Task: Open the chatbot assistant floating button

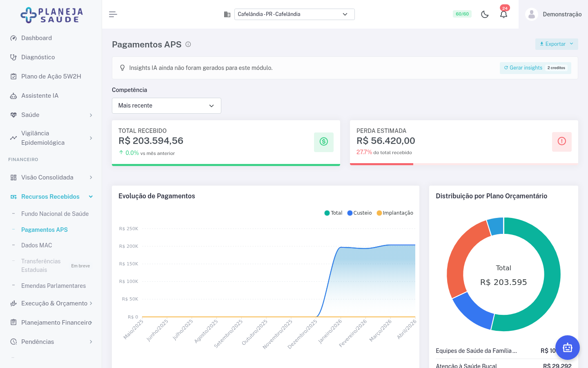Action: tap(568, 348)
